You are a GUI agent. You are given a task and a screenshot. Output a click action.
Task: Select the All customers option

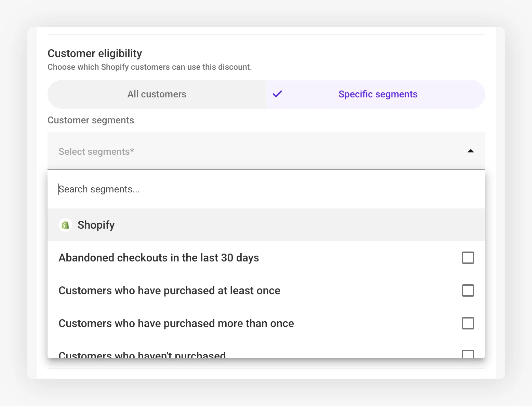point(157,94)
